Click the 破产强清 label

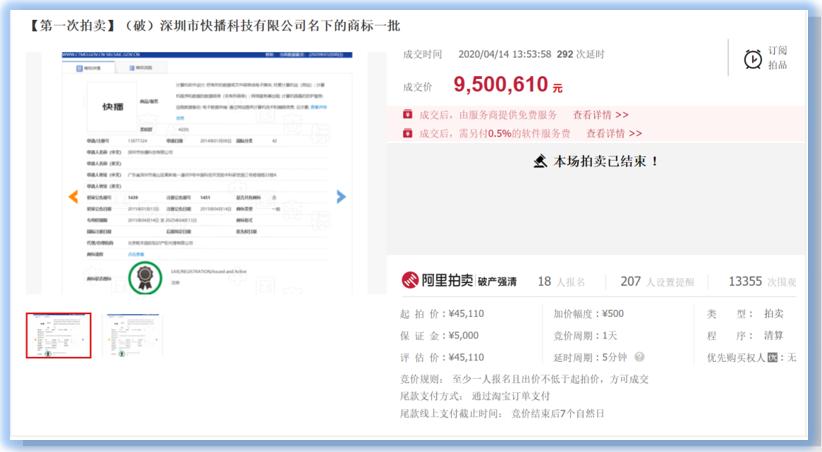497,282
